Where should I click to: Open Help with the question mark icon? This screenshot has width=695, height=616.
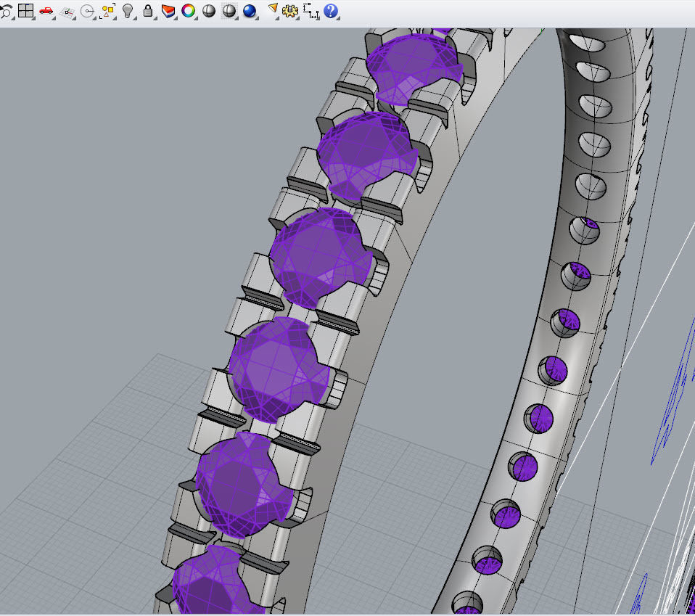(331, 11)
